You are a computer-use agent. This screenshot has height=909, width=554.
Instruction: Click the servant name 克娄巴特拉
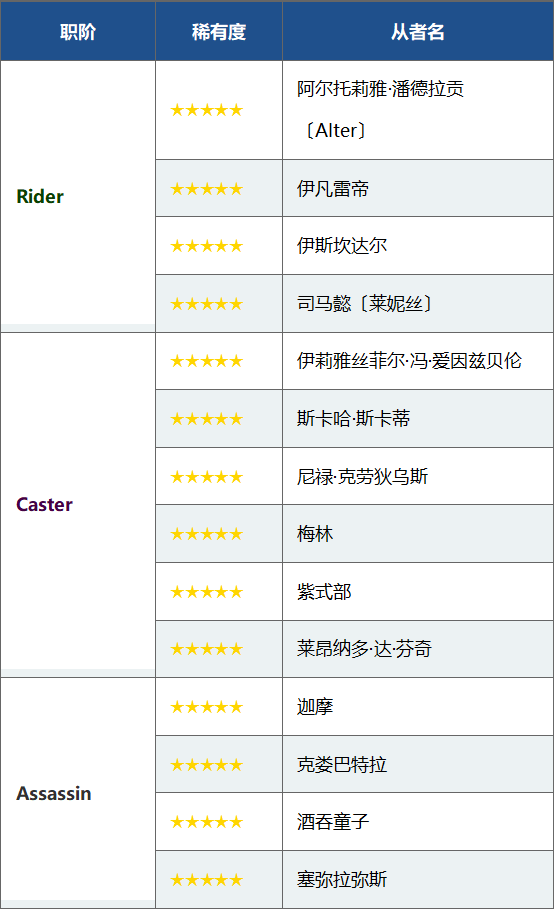tap(341, 764)
